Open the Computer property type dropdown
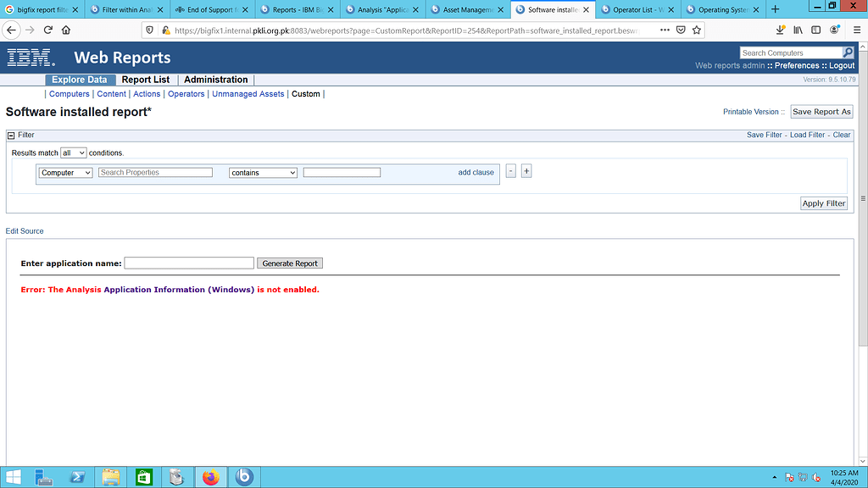The image size is (868, 488). click(x=64, y=172)
